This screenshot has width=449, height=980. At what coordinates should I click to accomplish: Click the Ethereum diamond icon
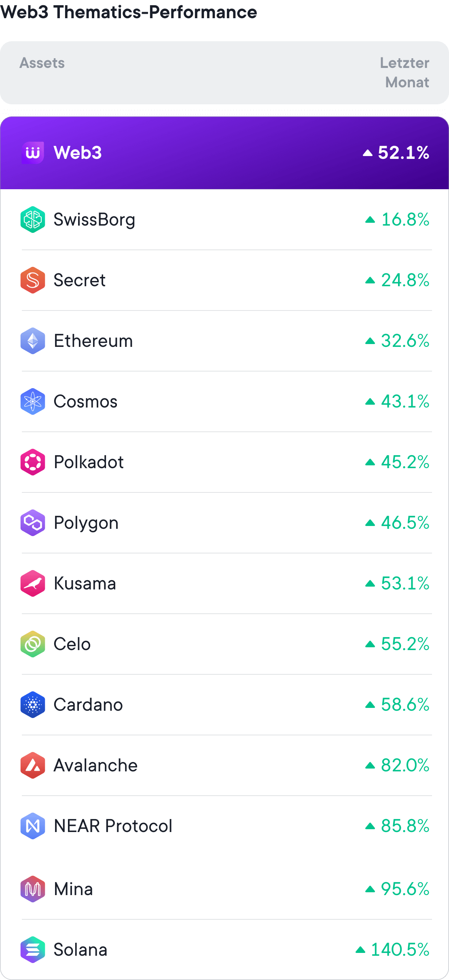coord(33,341)
